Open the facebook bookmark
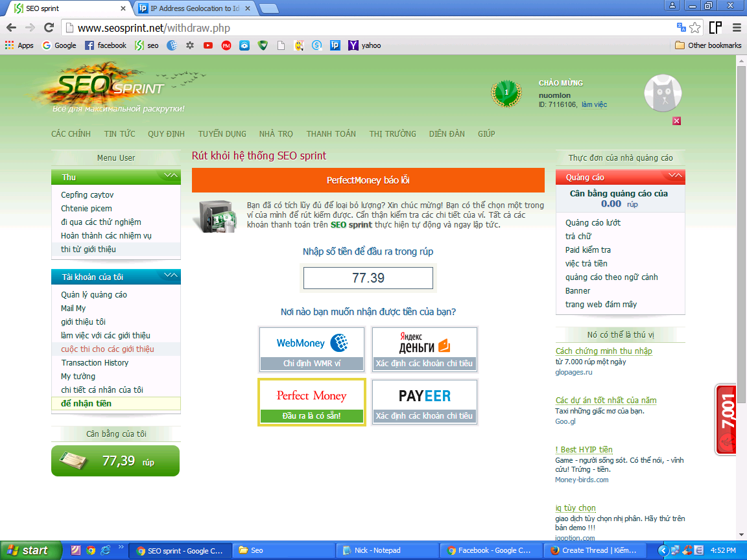 click(x=105, y=45)
